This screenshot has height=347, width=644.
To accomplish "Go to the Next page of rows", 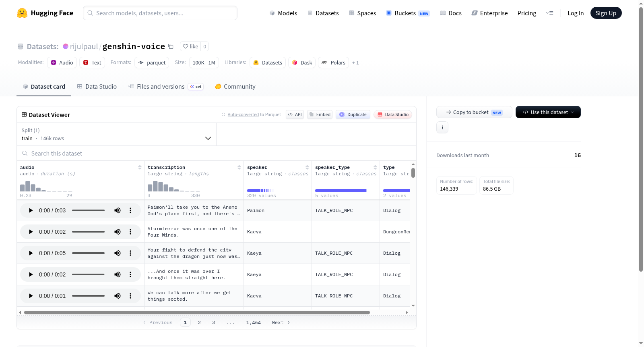I will click(x=281, y=322).
